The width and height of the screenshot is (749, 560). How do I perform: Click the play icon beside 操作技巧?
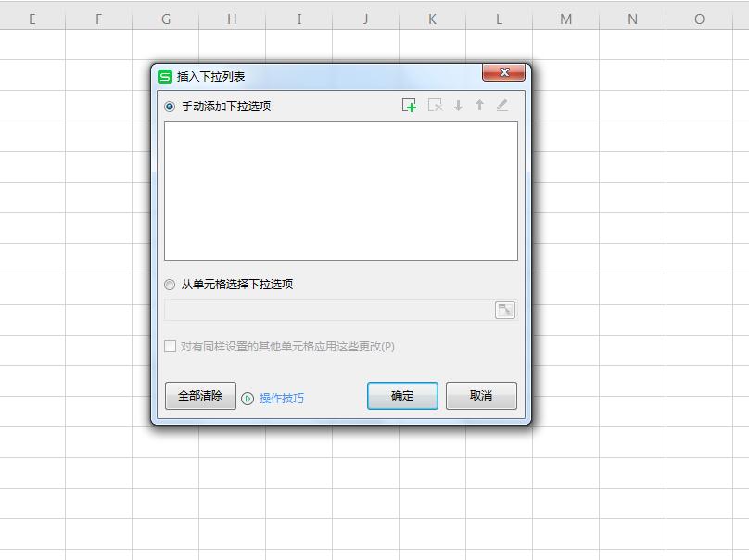pyautogui.click(x=246, y=397)
